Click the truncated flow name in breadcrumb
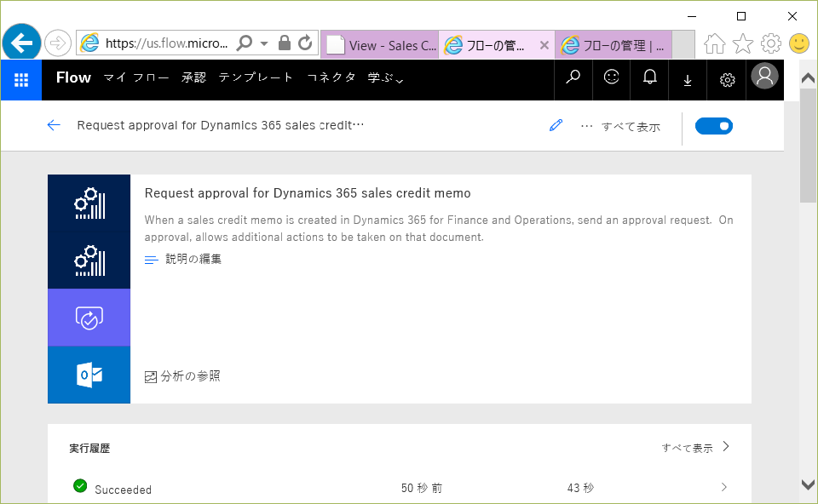The height and width of the screenshot is (504, 818). pyautogui.click(x=221, y=126)
